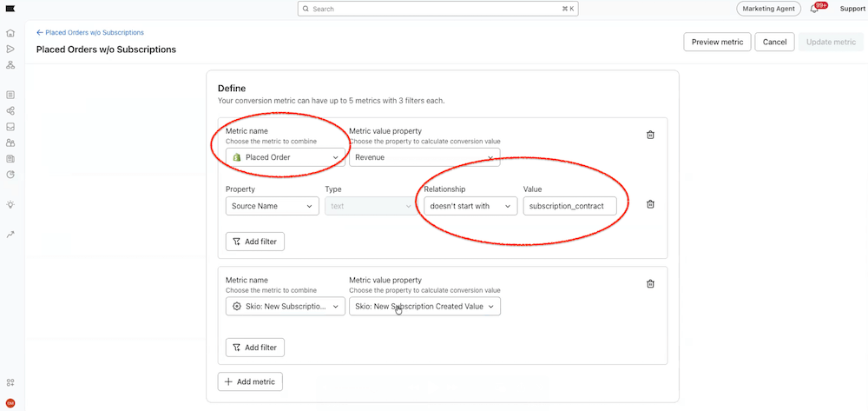Click the Klaviyo flag logo

point(10,9)
